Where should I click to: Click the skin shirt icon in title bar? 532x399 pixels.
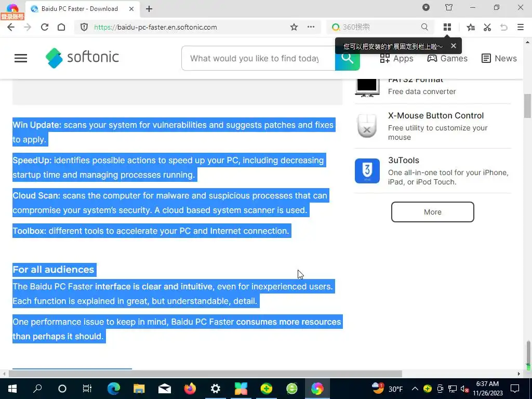point(449,7)
